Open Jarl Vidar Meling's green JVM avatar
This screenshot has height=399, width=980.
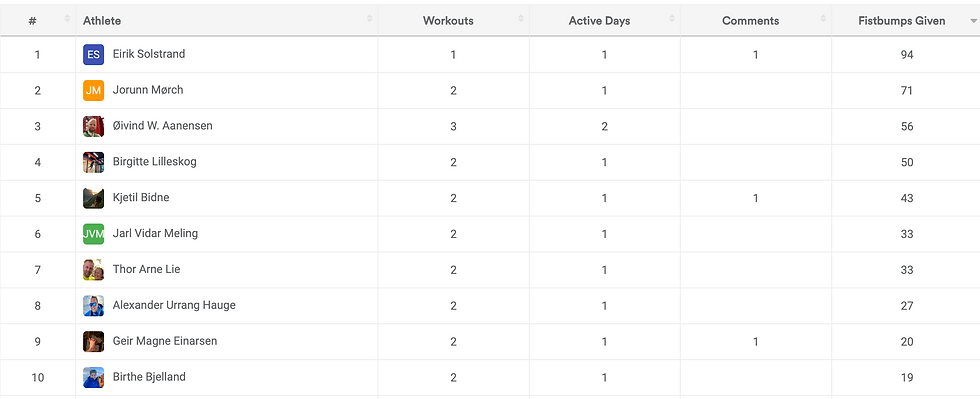tap(93, 234)
